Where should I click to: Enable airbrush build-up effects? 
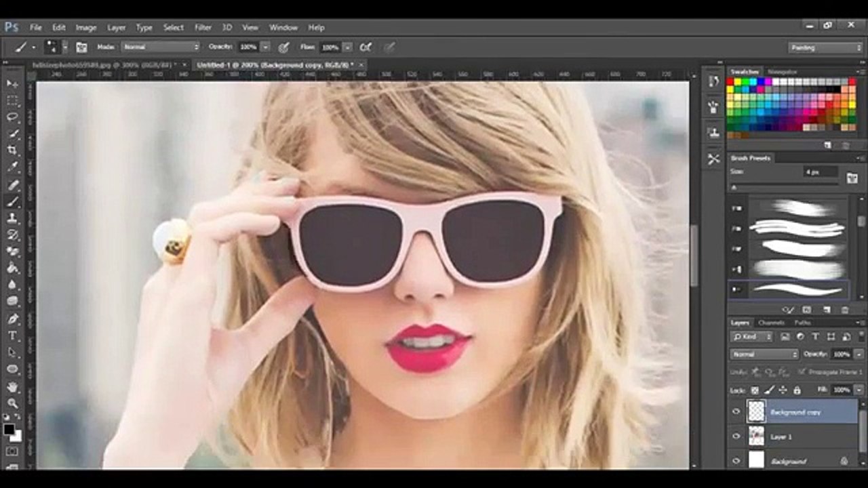366,47
